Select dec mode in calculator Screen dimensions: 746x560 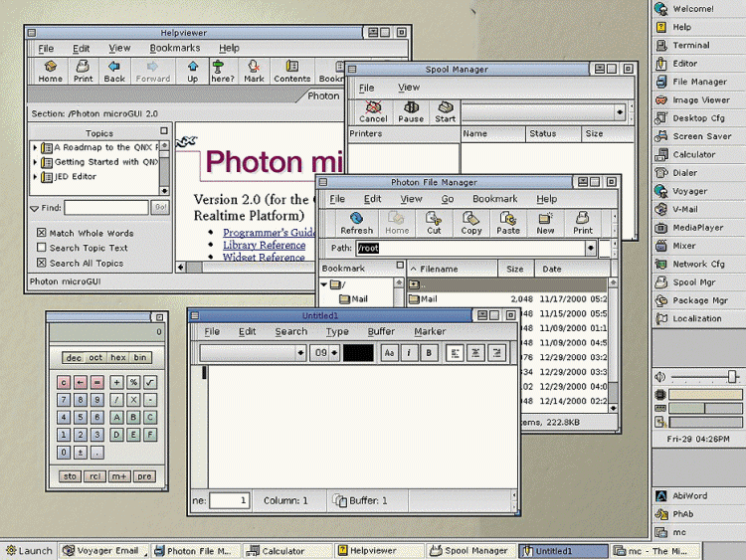point(74,357)
